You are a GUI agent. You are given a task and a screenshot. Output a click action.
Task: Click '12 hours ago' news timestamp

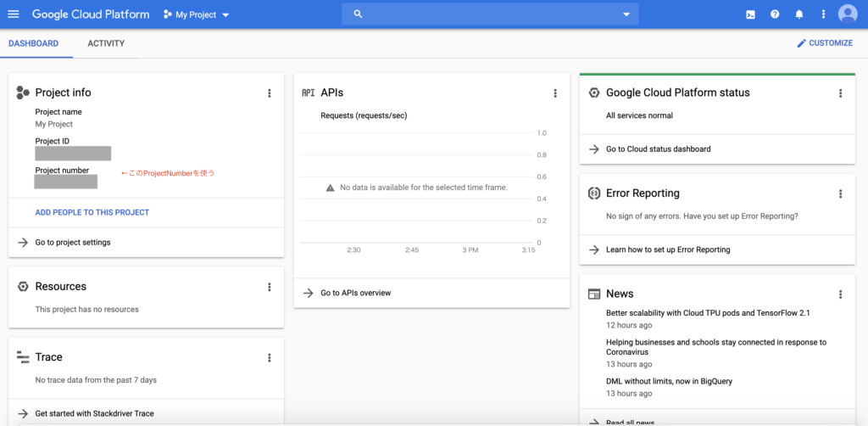(629, 325)
